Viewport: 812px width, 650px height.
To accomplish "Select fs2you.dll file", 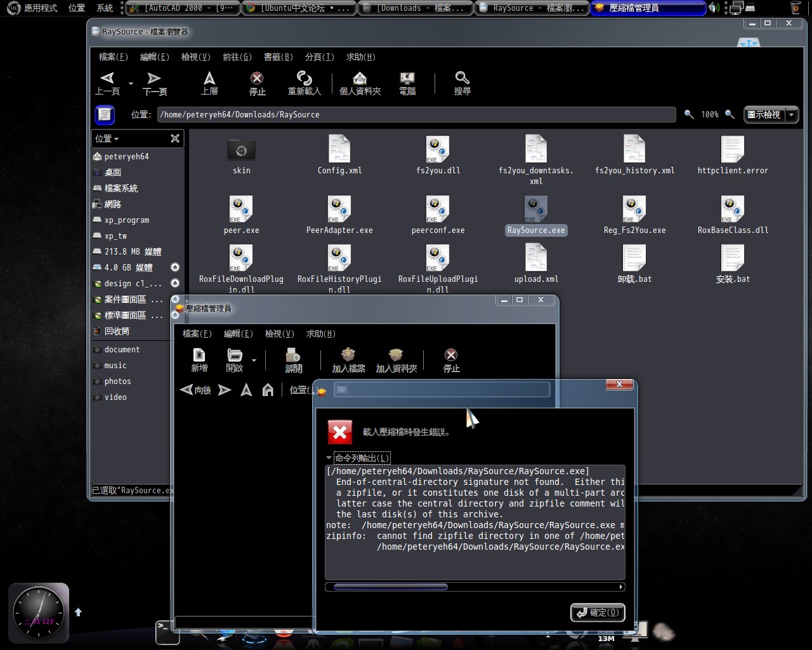I will click(438, 156).
